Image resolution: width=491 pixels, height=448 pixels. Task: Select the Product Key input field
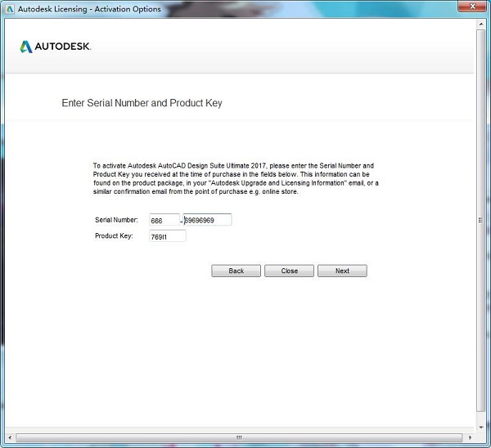[168, 236]
